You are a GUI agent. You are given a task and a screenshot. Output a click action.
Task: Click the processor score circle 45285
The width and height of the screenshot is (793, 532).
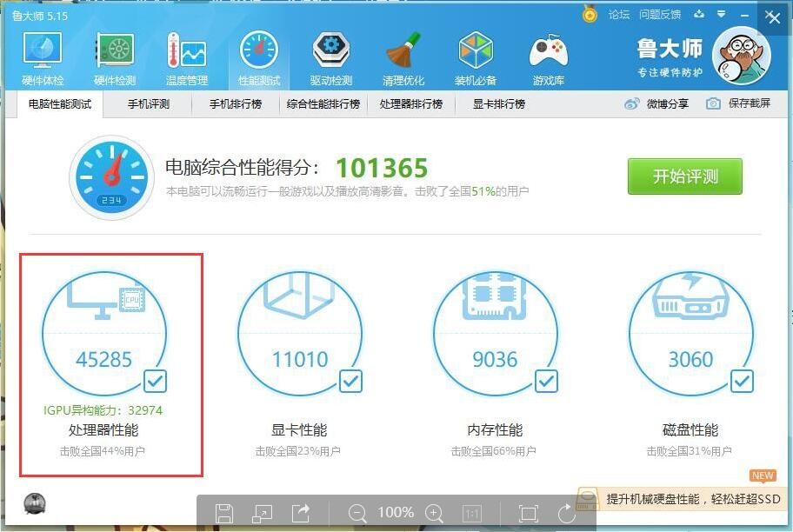(103, 334)
